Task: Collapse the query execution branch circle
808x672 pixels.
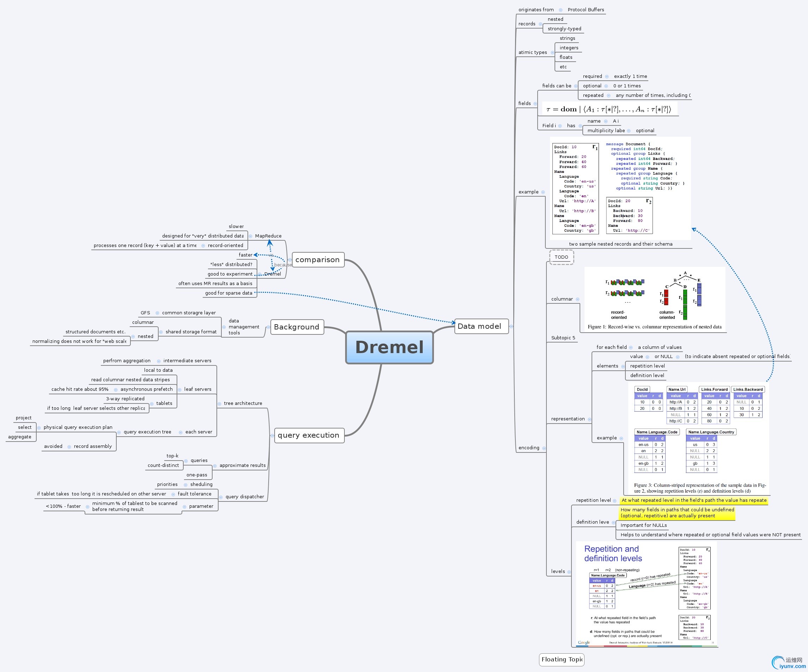Action: (272, 436)
